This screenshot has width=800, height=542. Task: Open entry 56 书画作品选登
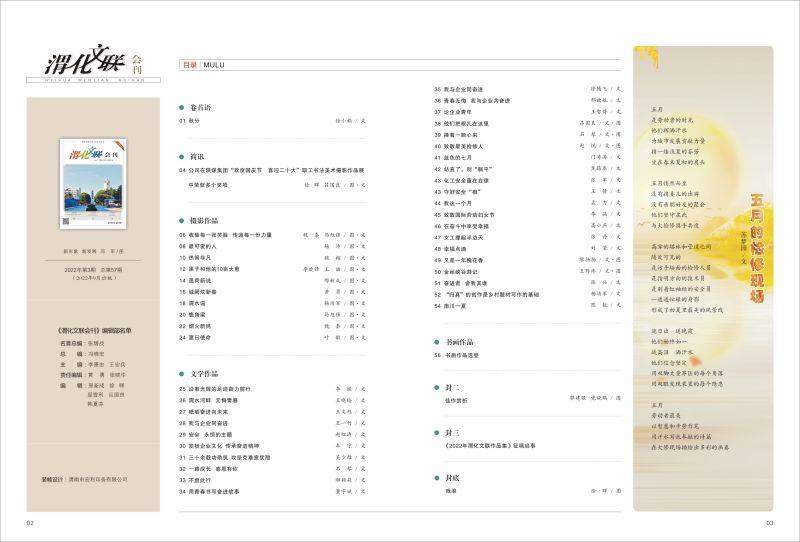tap(466, 355)
